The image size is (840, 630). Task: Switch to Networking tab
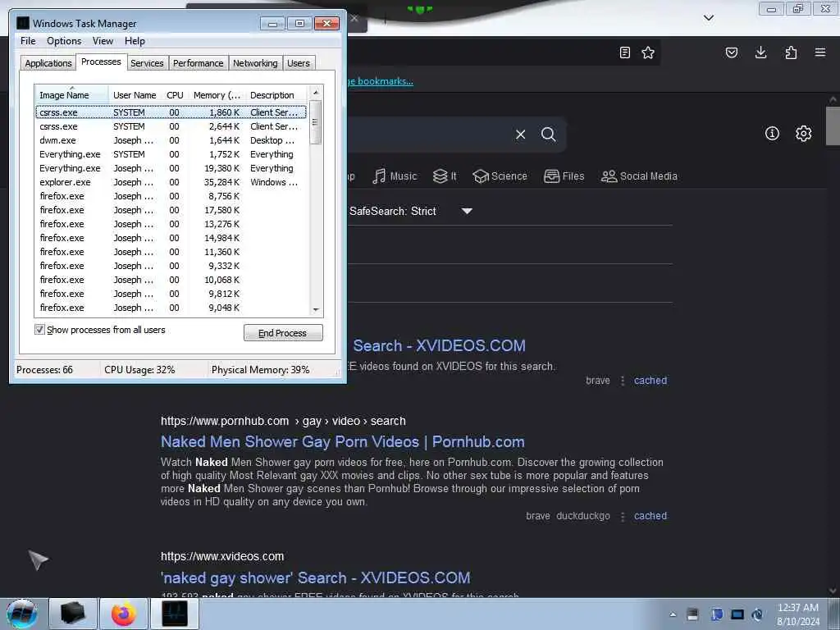coord(255,62)
